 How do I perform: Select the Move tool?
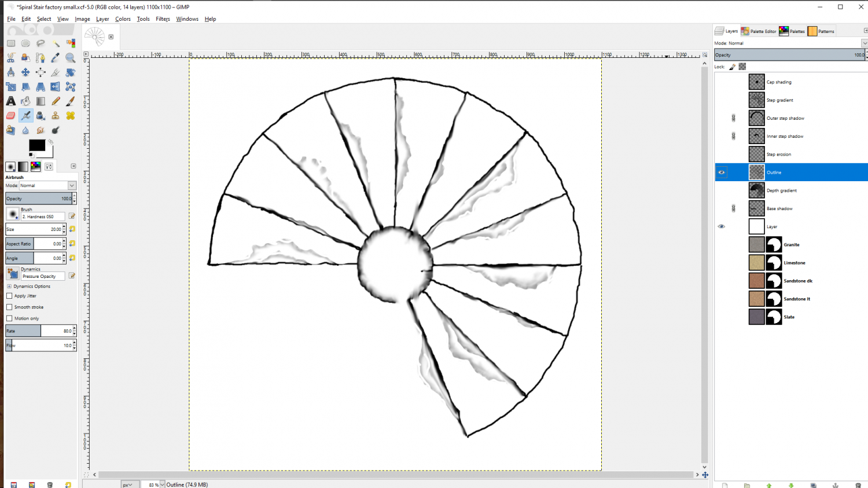(25, 72)
